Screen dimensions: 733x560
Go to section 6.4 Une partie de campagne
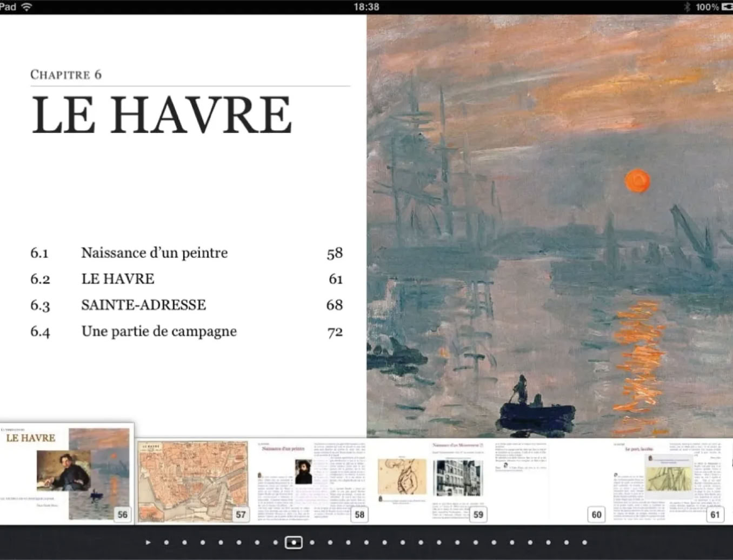coord(159,331)
